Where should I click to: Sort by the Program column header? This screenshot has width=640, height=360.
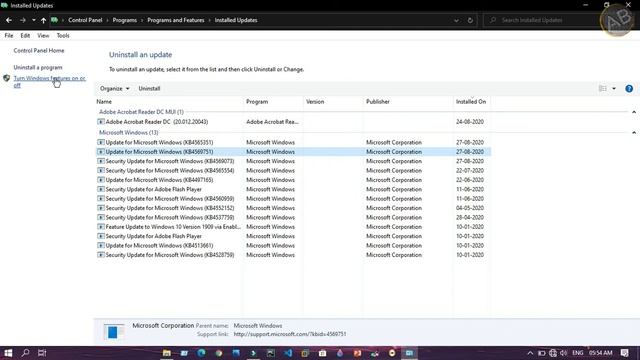coord(273,102)
